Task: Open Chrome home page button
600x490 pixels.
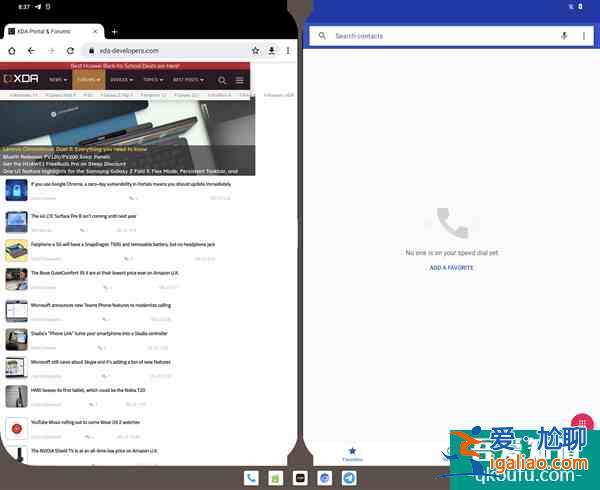Action: coord(12,51)
